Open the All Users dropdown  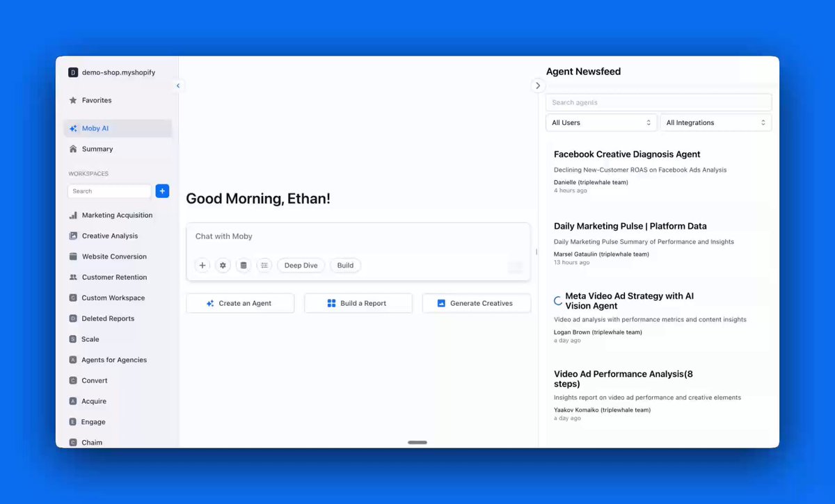click(x=602, y=122)
